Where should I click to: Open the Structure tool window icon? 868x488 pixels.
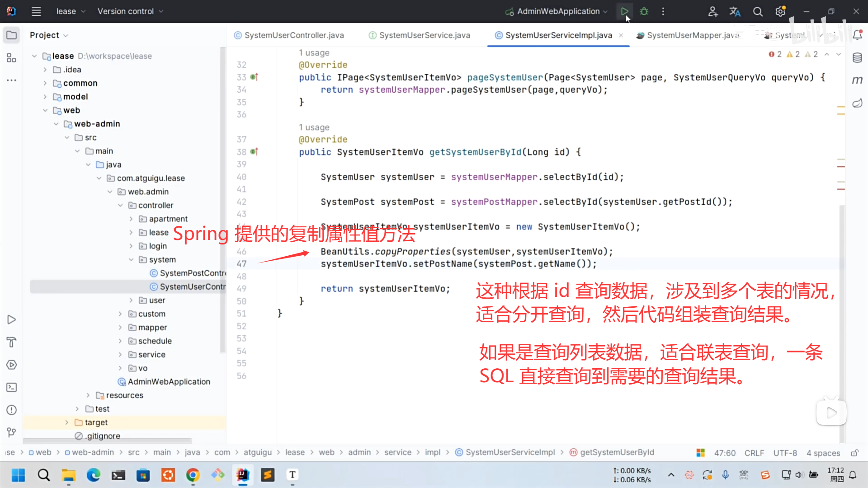pos(11,58)
